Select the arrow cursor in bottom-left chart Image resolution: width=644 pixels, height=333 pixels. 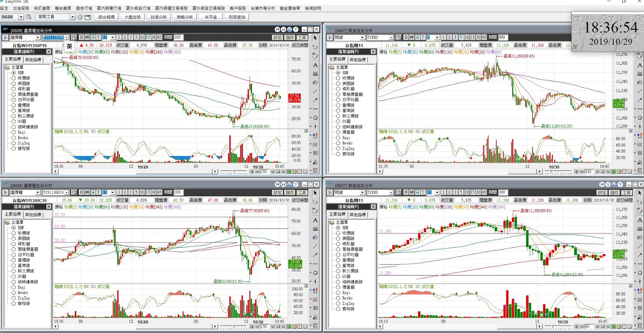pos(315,193)
